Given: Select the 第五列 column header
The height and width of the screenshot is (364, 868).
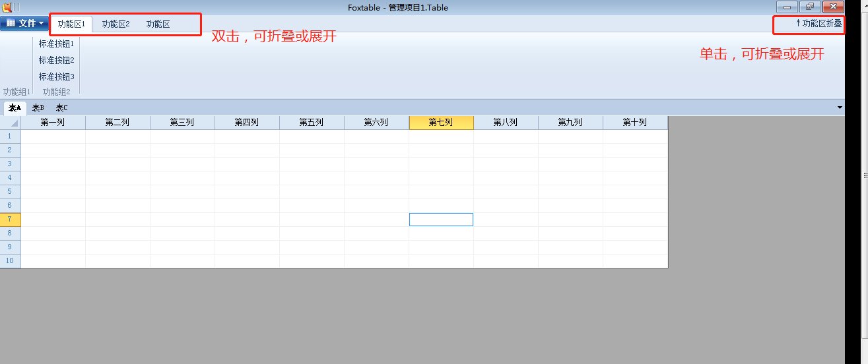Looking at the screenshot, I should (312, 123).
